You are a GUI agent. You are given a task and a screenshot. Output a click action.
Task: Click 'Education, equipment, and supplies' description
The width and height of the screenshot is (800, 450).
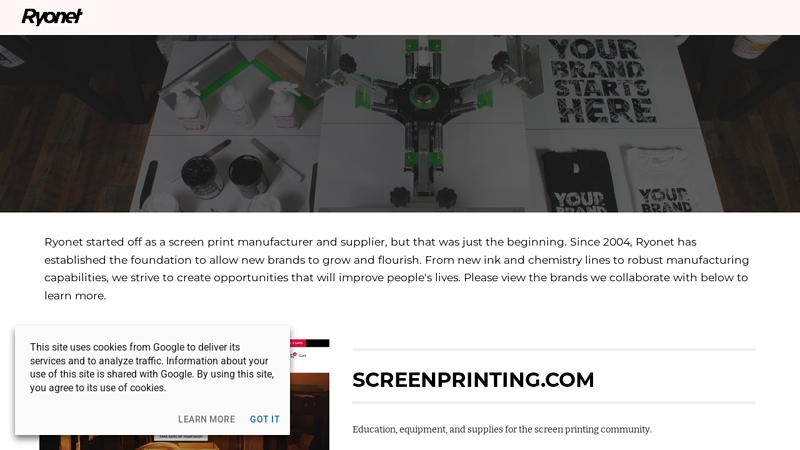[502, 430]
